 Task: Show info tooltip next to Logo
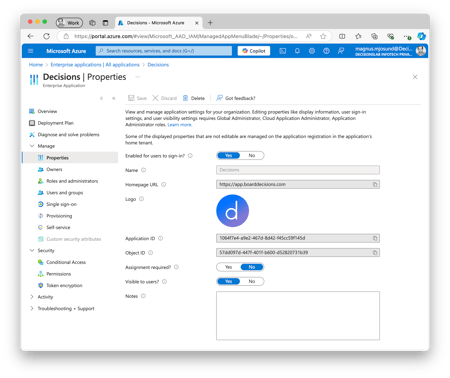coord(141,199)
